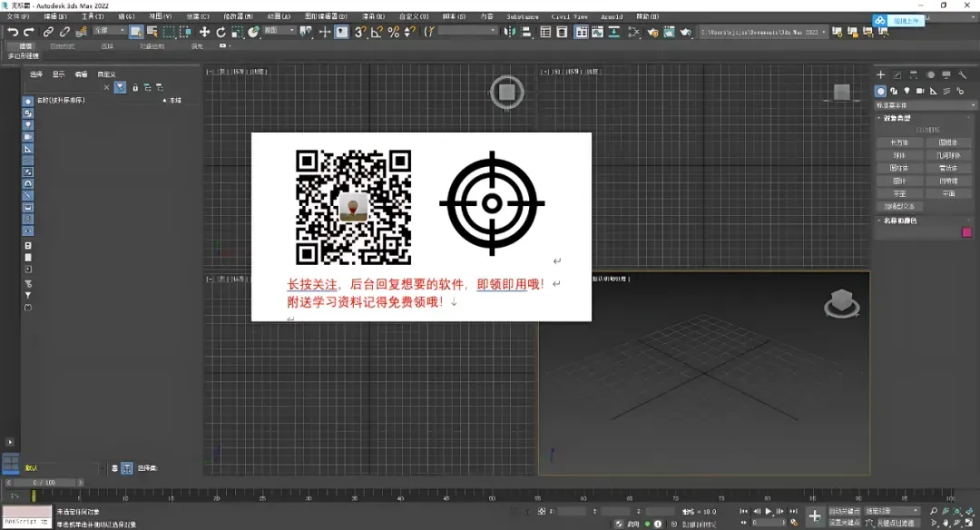The image size is (980, 530).
Task: Toggle the 3D Snaps button
Action: point(360,32)
